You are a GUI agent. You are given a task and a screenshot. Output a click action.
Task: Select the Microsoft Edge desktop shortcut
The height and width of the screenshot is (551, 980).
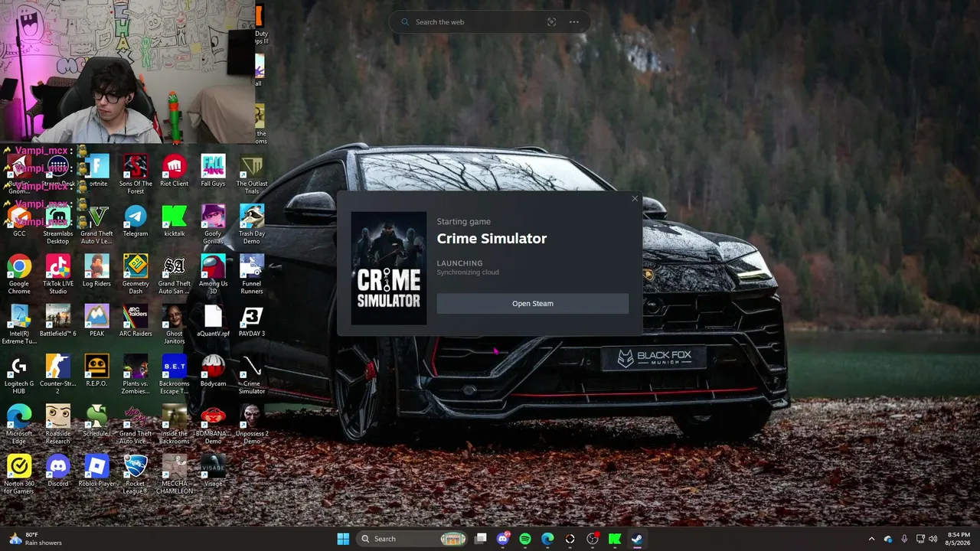(x=19, y=425)
